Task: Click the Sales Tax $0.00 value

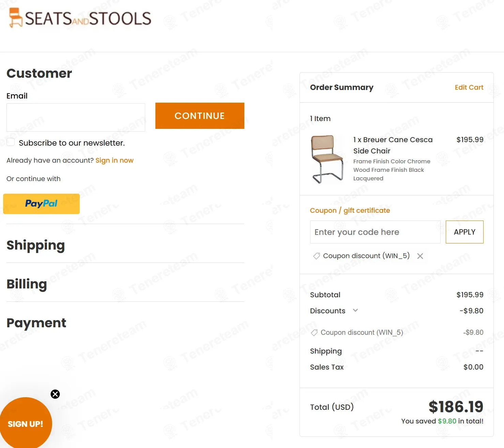Action: 473,367
